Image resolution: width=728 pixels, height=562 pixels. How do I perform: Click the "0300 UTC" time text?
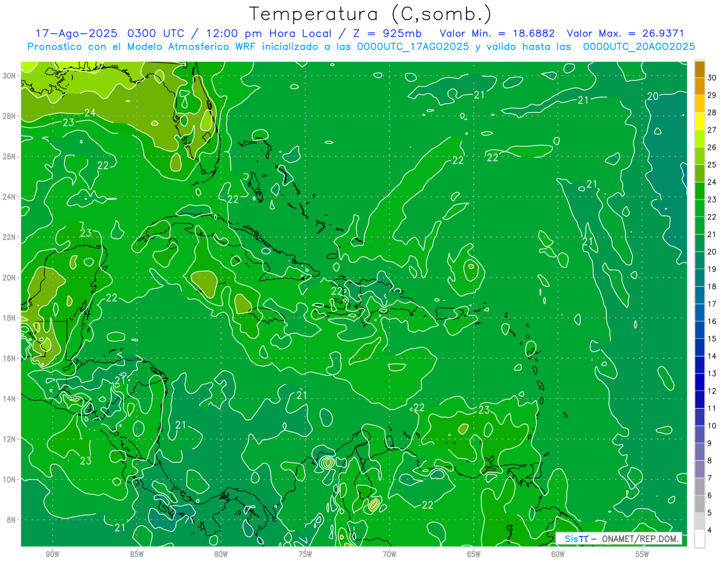(158, 33)
